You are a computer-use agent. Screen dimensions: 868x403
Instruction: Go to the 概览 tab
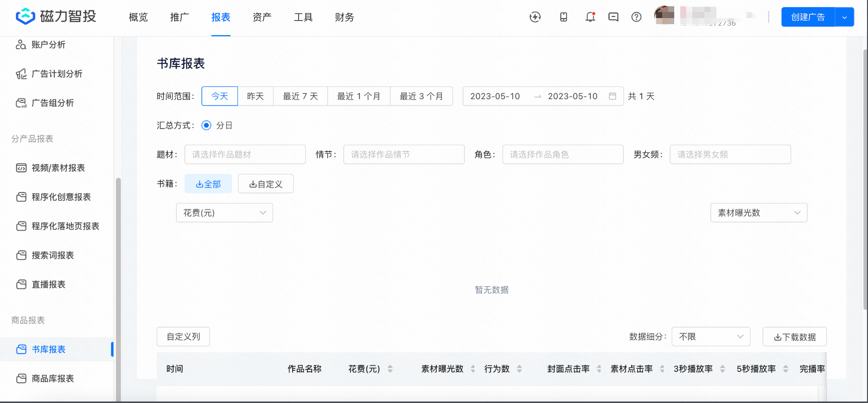138,17
